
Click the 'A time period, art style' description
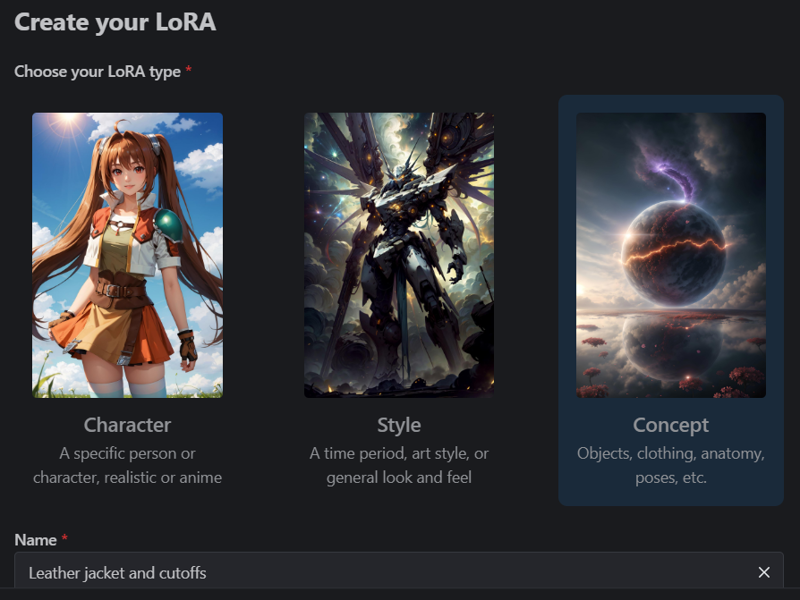[x=399, y=465]
